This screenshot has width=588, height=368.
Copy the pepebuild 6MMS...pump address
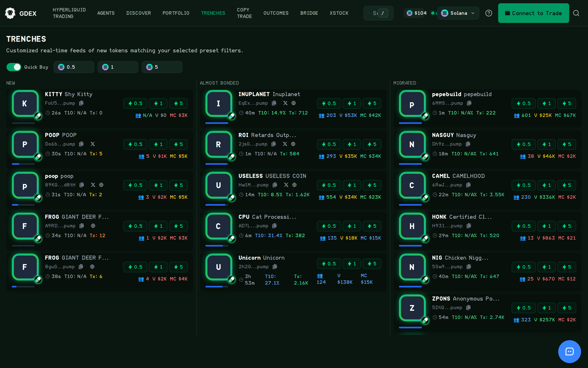pyautogui.click(x=469, y=103)
